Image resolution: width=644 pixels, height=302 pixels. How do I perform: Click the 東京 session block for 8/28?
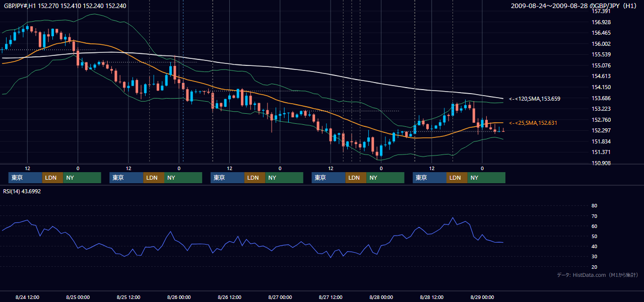point(429,178)
